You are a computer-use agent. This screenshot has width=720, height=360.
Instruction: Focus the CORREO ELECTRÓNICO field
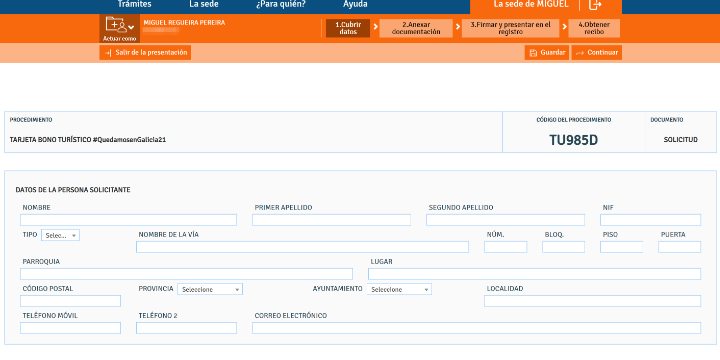point(477,328)
